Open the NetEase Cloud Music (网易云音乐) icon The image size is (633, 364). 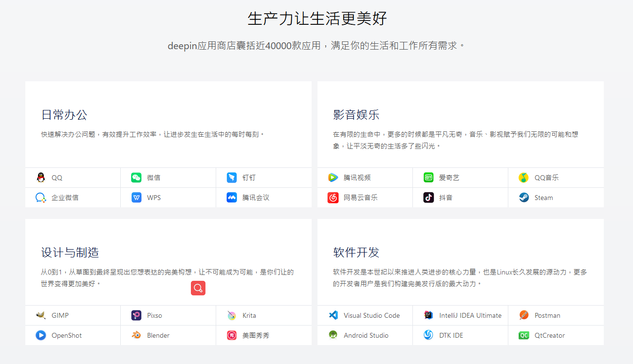[333, 197]
